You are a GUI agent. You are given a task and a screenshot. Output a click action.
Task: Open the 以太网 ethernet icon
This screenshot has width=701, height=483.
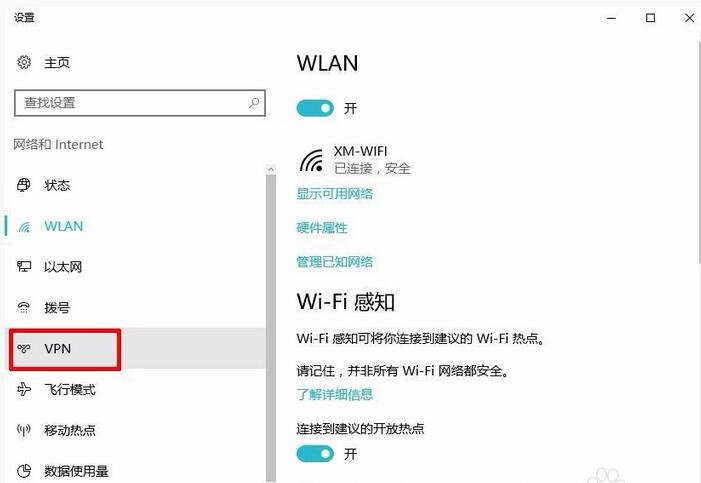click(x=24, y=267)
